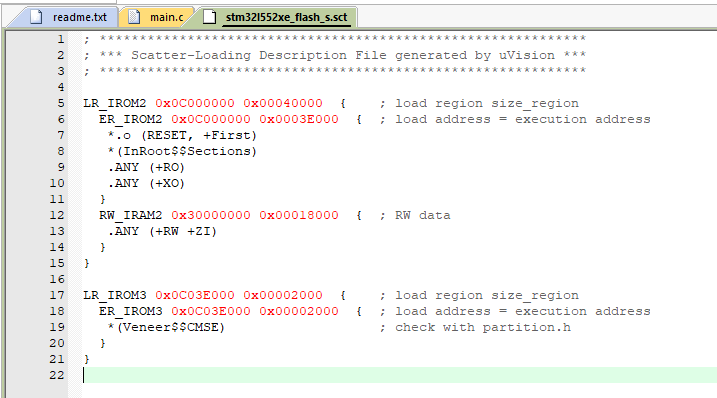Viewport: 717px width, 398px height.
Task: Click 'check with partition.h' comment
Action: (x=483, y=328)
